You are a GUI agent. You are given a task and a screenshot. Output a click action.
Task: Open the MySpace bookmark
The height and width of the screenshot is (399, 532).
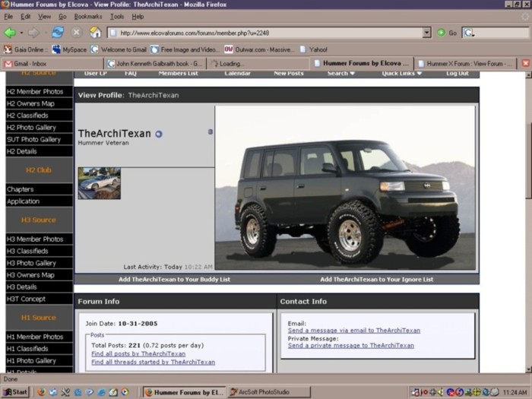[x=70, y=49]
